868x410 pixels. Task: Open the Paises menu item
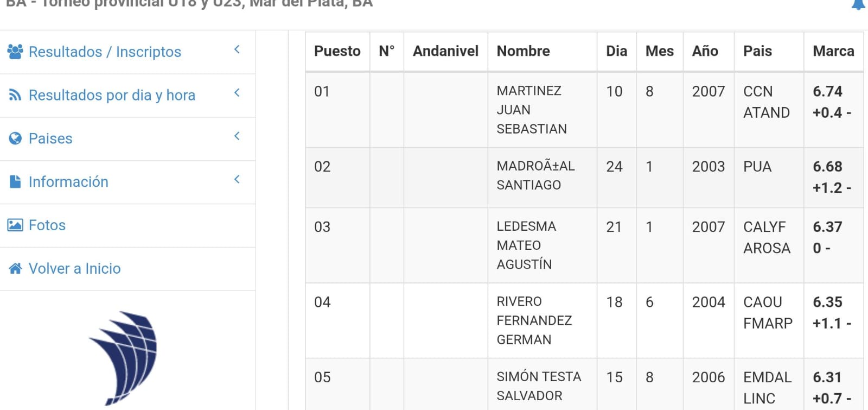(127, 139)
